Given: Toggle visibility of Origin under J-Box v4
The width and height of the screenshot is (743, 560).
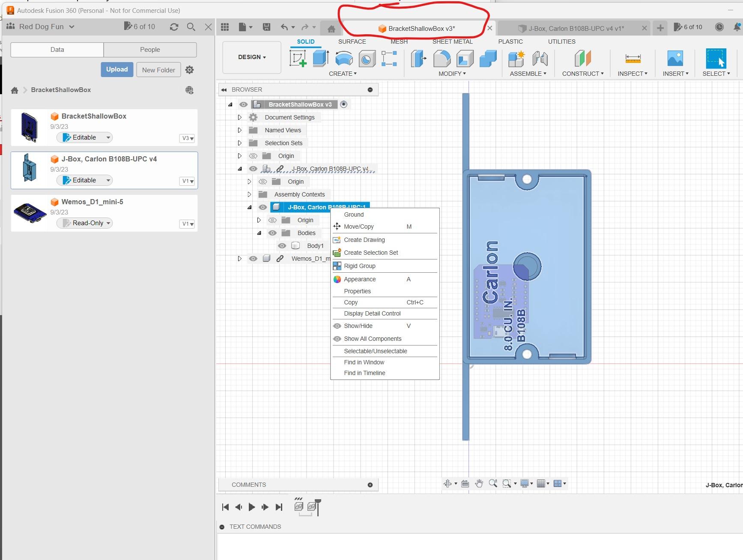Looking at the screenshot, I should [263, 182].
